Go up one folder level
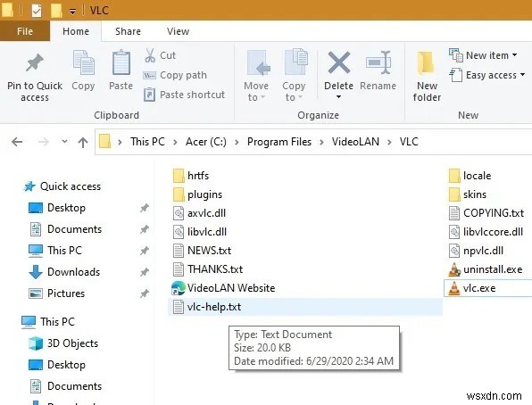The image size is (532, 405). tap(83, 142)
